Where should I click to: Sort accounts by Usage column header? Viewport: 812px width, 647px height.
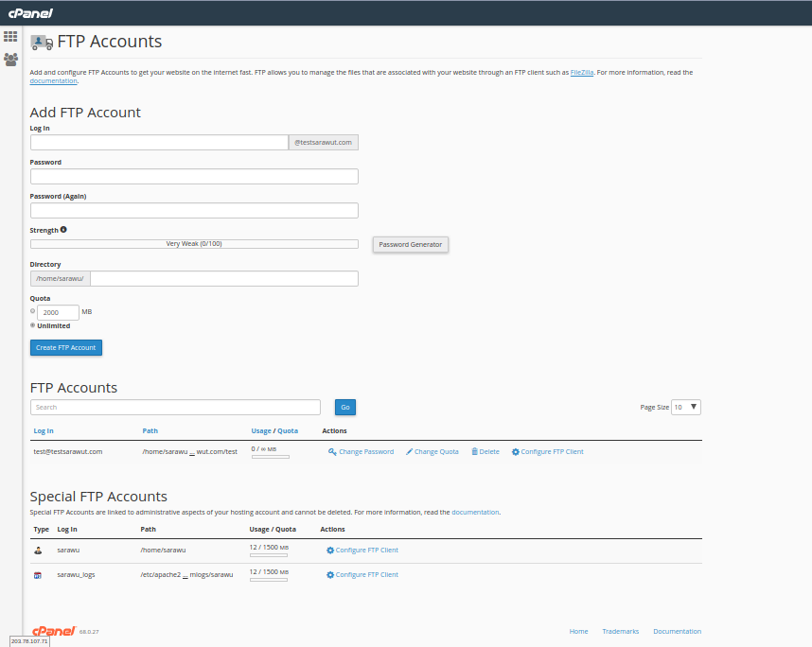261,431
